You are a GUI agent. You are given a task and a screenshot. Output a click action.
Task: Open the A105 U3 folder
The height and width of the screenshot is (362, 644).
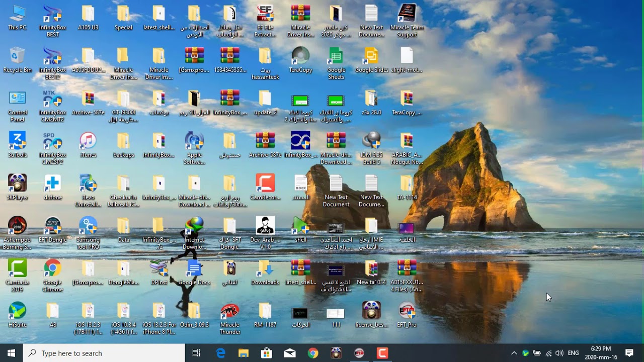point(88,18)
